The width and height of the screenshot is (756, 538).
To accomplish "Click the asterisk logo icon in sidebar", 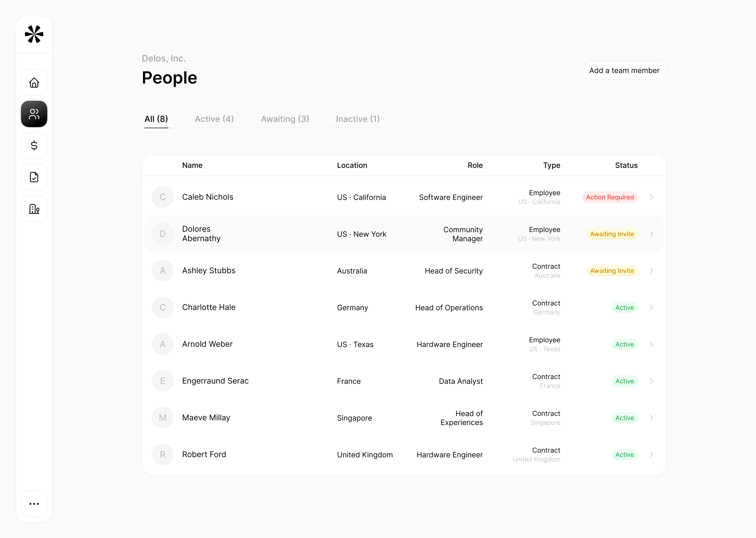I will click(34, 34).
